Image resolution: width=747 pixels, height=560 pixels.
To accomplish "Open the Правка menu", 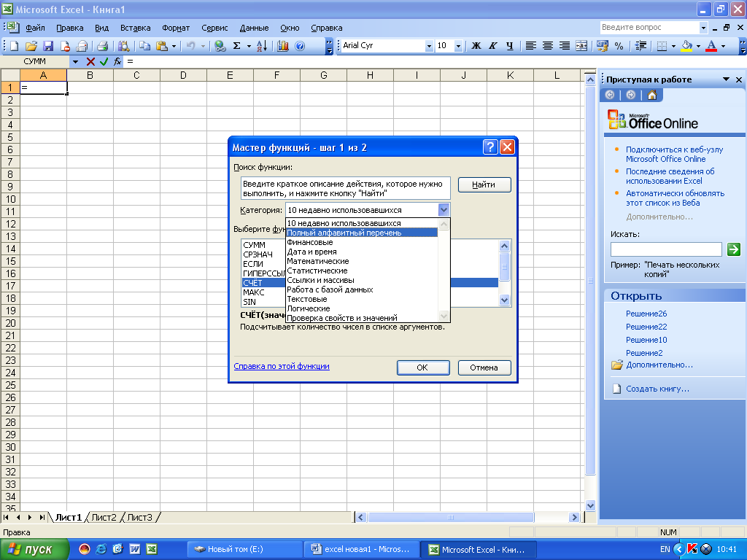I will (x=70, y=28).
